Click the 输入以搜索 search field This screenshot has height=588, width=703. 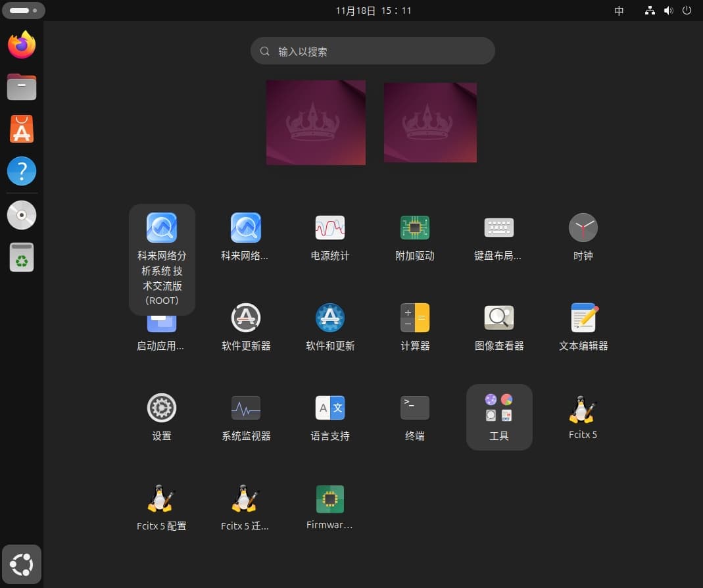[x=372, y=51]
